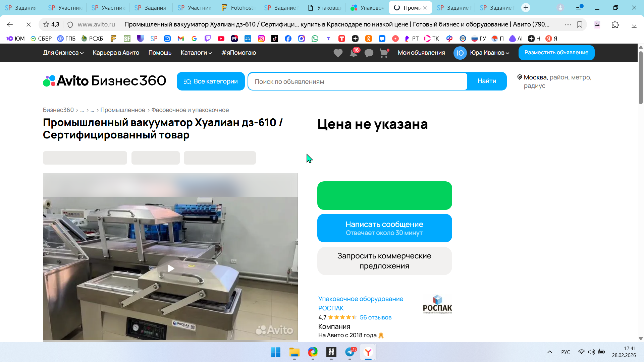
Task: Open the "56 отзывов" reviews link
Action: click(x=375, y=317)
